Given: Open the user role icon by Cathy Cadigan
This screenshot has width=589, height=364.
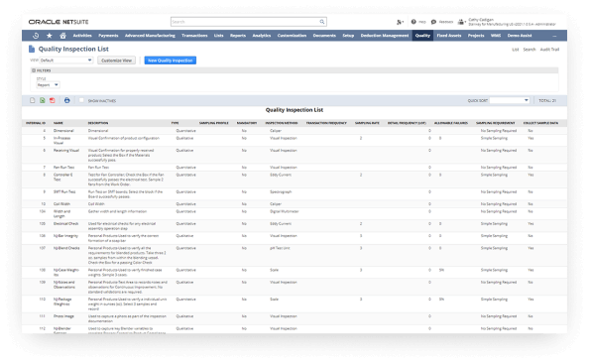Looking at the screenshot, I should click(462, 22).
